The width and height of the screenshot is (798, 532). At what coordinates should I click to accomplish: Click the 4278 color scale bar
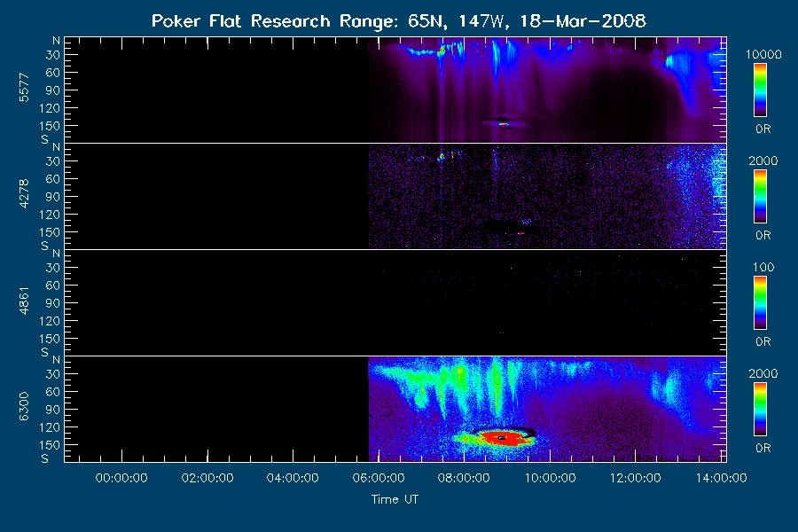760,197
